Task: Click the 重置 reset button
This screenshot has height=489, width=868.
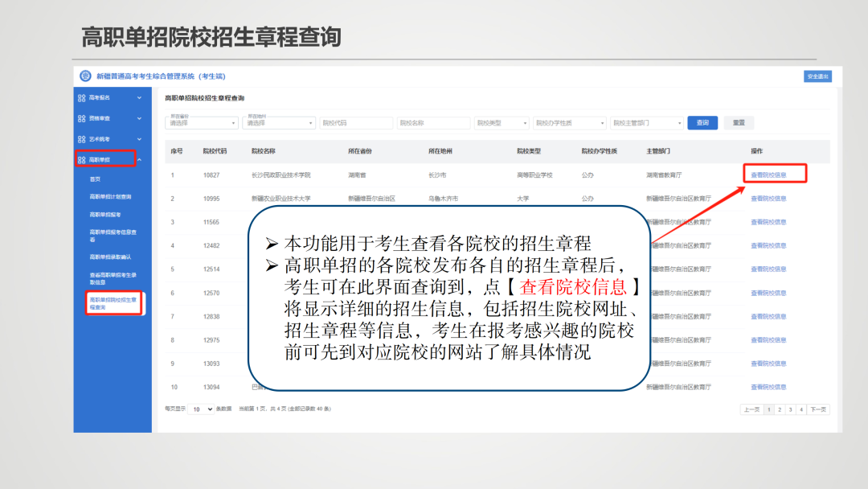Action: point(738,122)
